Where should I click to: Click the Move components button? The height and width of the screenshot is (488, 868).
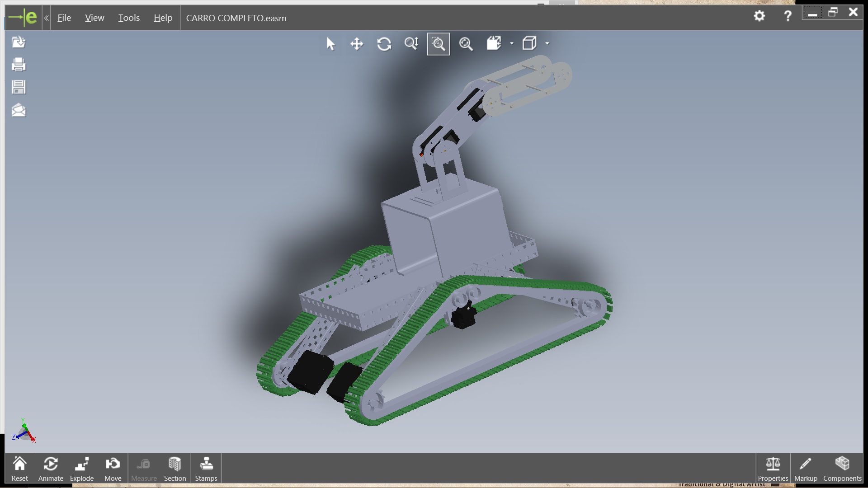coord(113,469)
